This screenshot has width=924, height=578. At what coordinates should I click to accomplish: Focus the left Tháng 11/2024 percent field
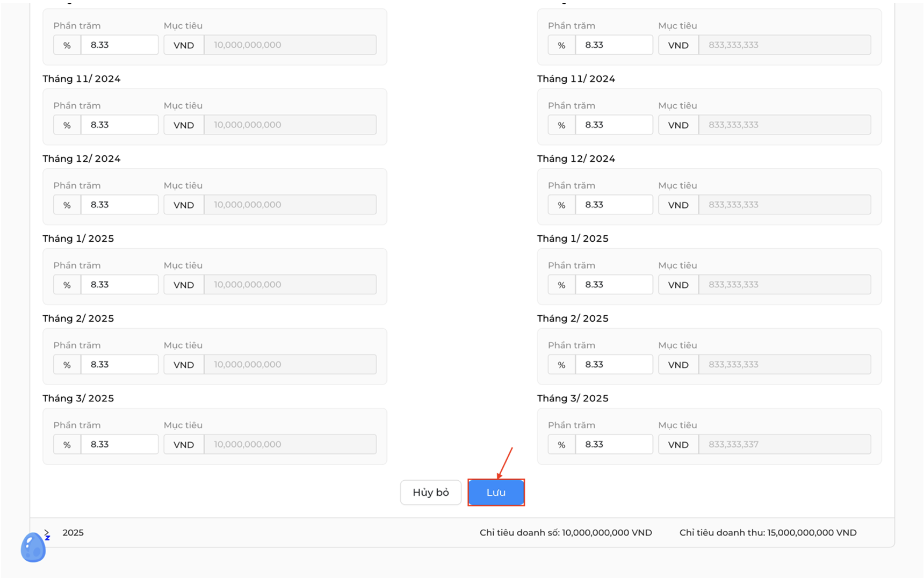(119, 125)
